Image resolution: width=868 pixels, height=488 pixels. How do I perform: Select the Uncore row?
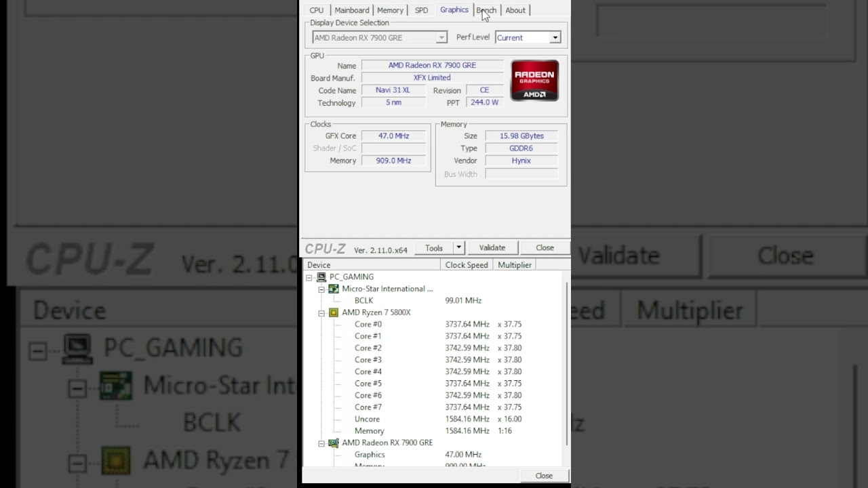tap(434, 419)
